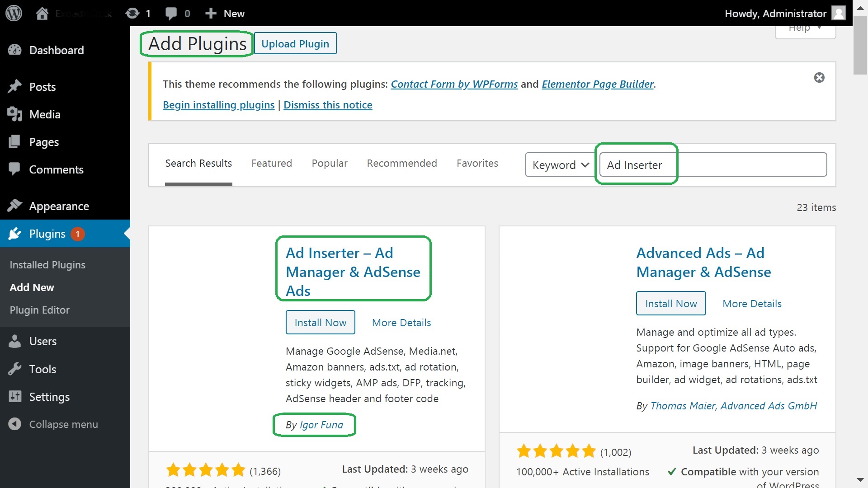Viewport: 868px width, 488px height.
Task: Open the Elementor Page Builder link
Action: pos(598,84)
